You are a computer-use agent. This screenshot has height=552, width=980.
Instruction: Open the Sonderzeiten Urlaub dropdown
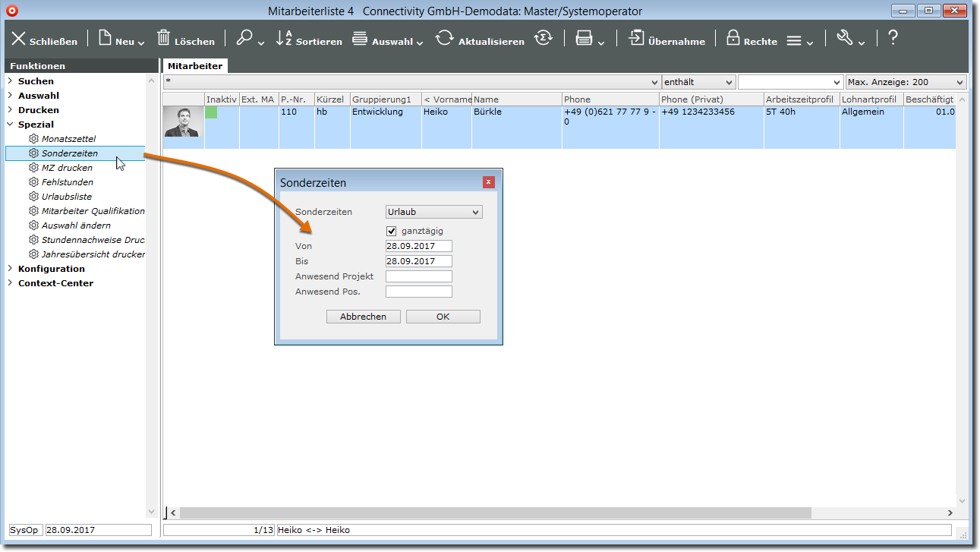pos(433,212)
